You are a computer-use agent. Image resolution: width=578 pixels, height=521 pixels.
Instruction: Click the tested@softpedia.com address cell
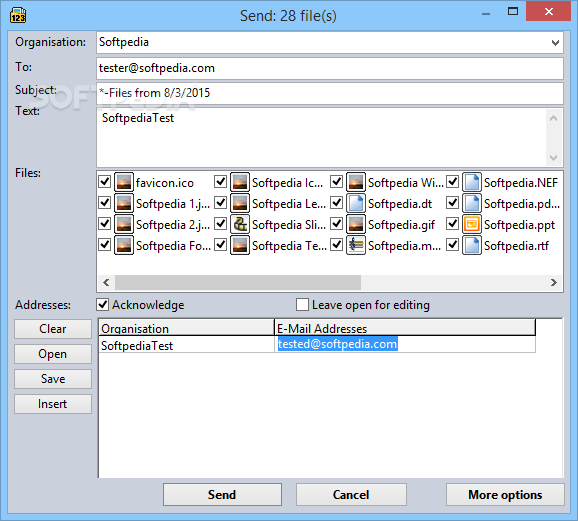click(405, 344)
